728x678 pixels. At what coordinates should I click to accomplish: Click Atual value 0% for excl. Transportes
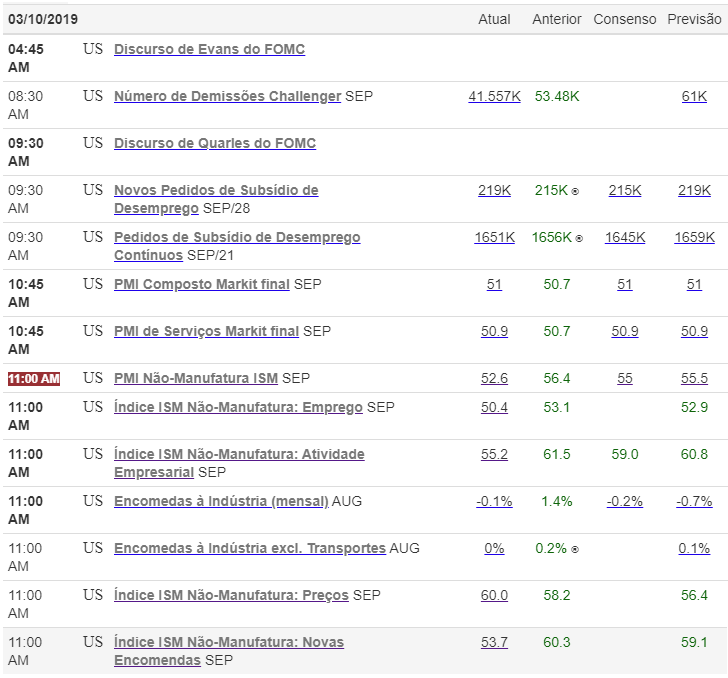click(x=494, y=548)
